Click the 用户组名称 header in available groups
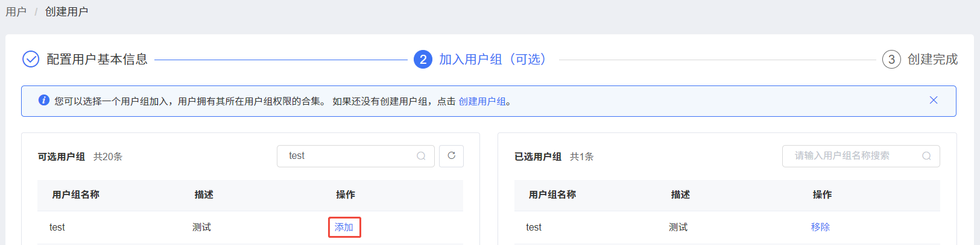 click(x=76, y=194)
